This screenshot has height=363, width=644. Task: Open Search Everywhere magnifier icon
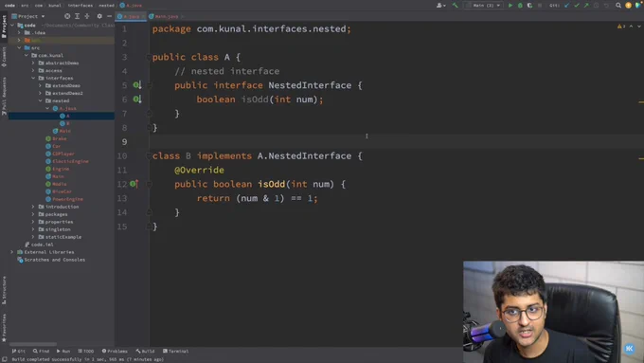coord(618,6)
